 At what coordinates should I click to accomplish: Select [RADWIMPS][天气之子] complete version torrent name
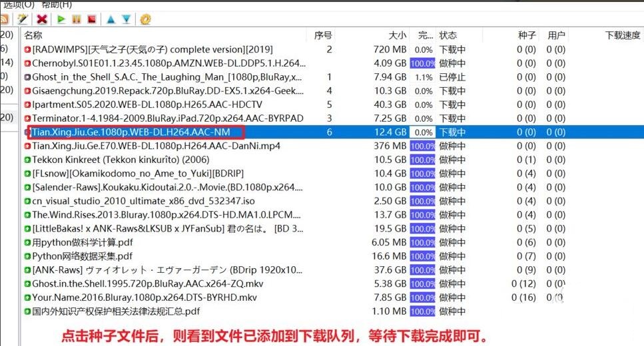click(x=153, y=50)
